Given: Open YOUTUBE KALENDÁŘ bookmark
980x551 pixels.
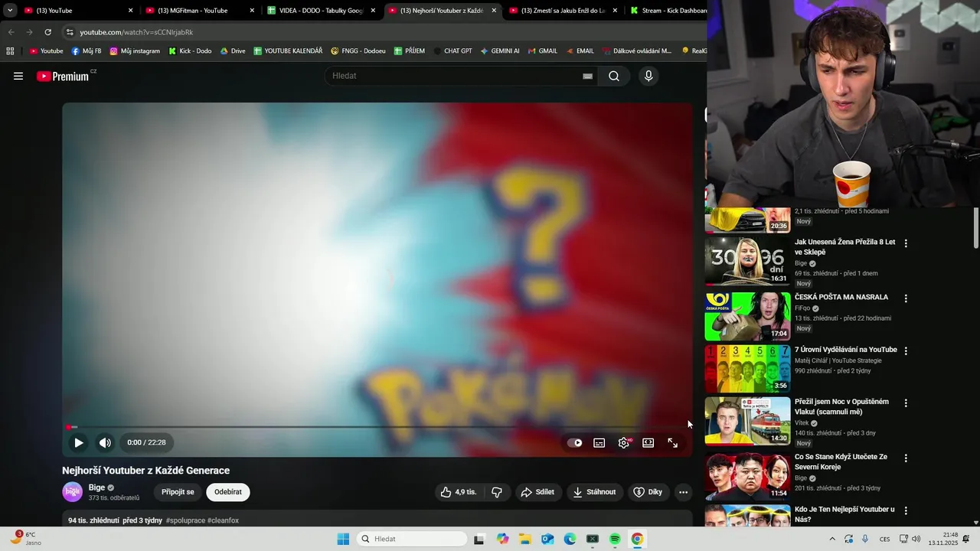Looking at the screenshot, I should pyautogui.click(x=288, y=51).
